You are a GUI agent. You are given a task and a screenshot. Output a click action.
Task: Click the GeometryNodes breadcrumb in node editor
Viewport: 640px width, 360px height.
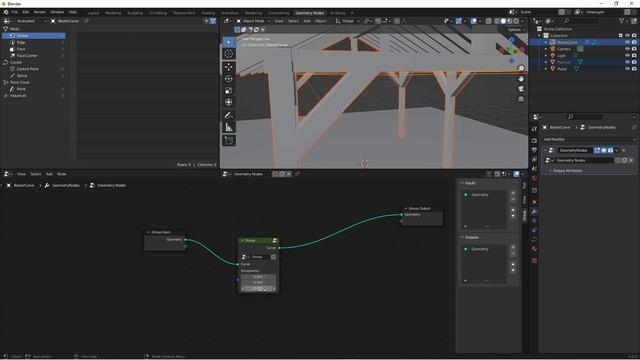click(65, 186)
